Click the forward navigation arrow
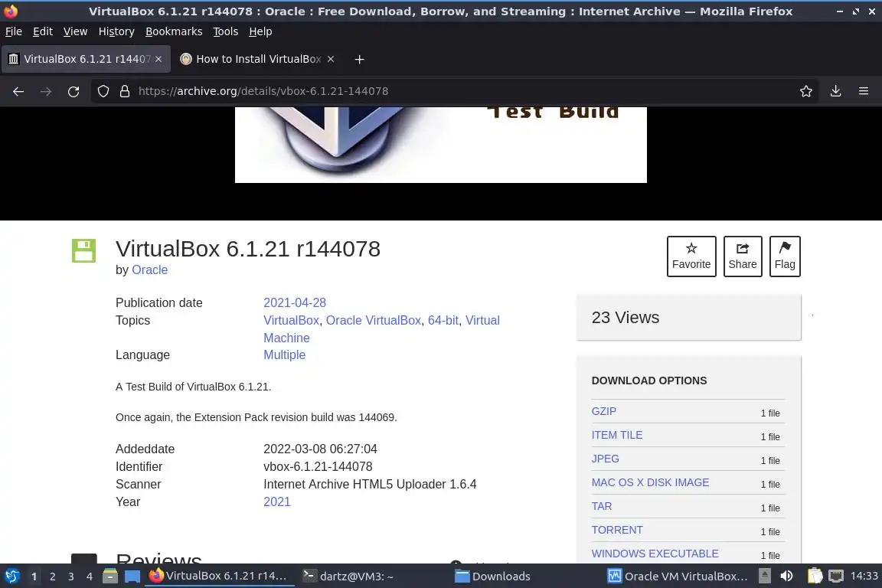The image size is (882, 588). tap(46, 91)
